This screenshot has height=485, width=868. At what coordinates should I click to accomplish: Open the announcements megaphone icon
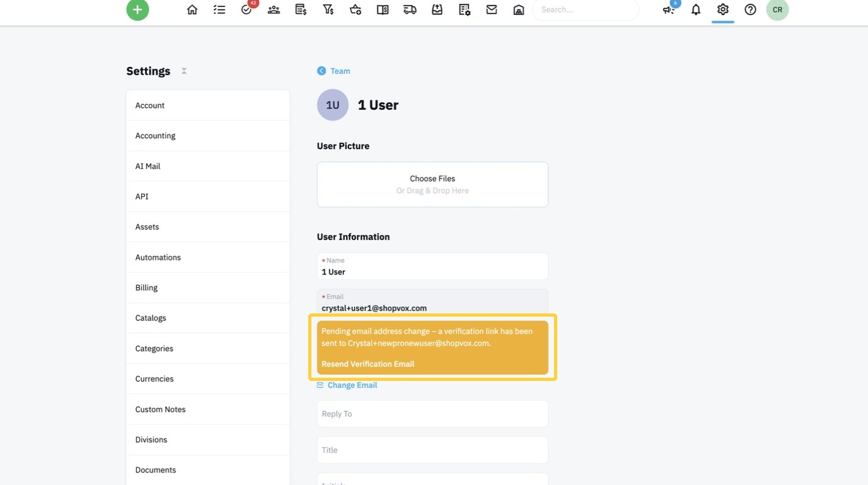pyautogui.click(x=669, y=9)
